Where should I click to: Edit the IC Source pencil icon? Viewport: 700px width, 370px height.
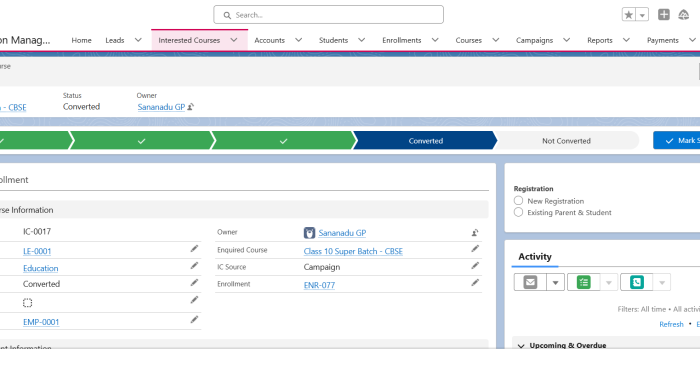[475, 266]
